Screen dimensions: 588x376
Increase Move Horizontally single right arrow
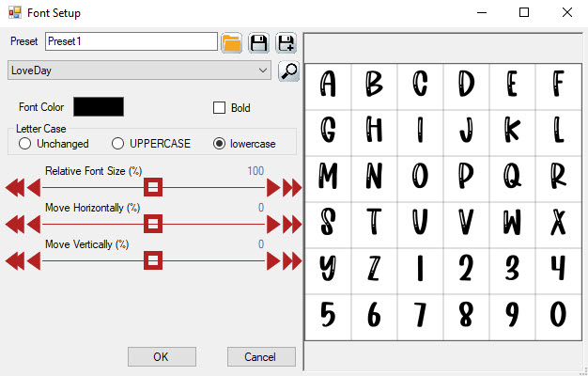click(273, 225)
